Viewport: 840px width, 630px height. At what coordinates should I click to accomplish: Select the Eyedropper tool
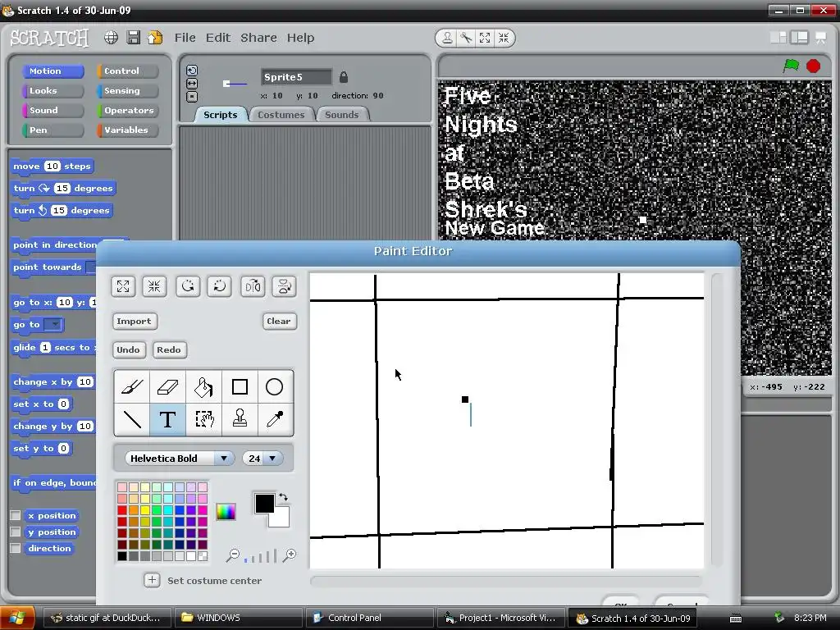click(x=274, y=419)
